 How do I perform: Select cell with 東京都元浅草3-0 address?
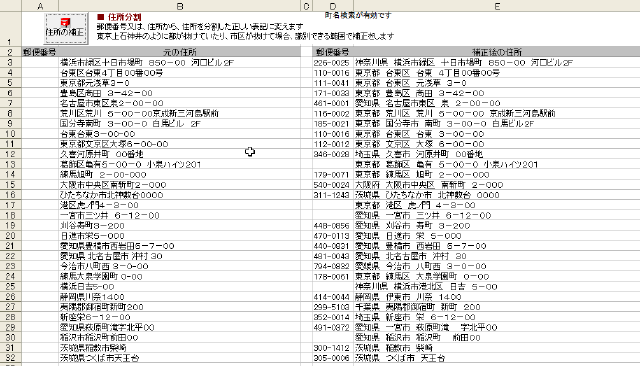coord(180,83)
